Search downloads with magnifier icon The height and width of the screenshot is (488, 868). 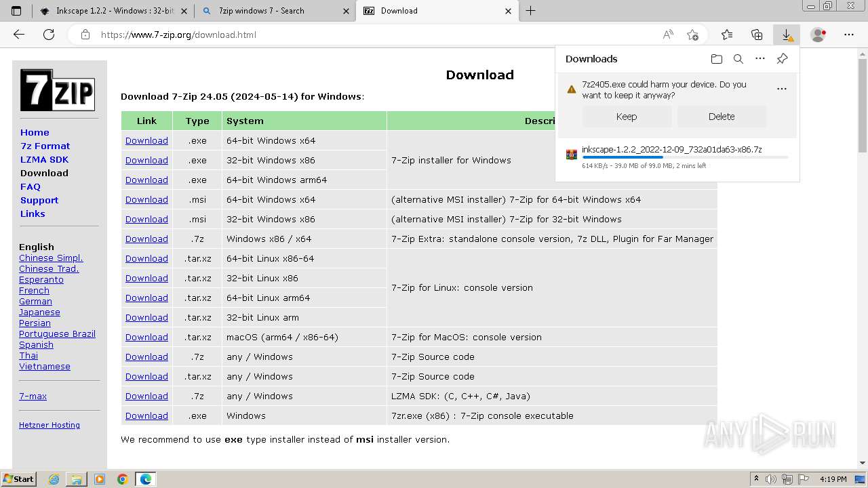click(x=738, y=59)
